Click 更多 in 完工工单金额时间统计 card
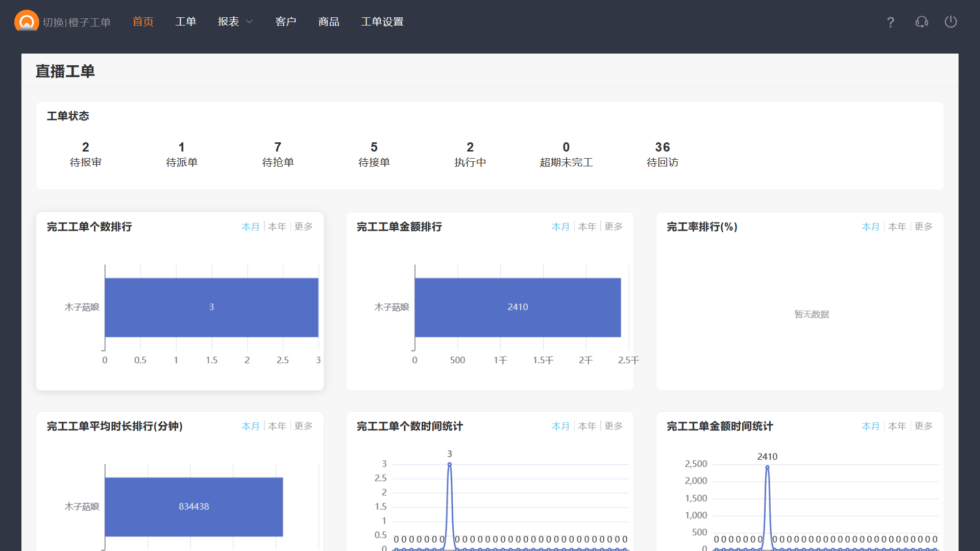Viewport: 980px width, 551px height. point(924,426)
